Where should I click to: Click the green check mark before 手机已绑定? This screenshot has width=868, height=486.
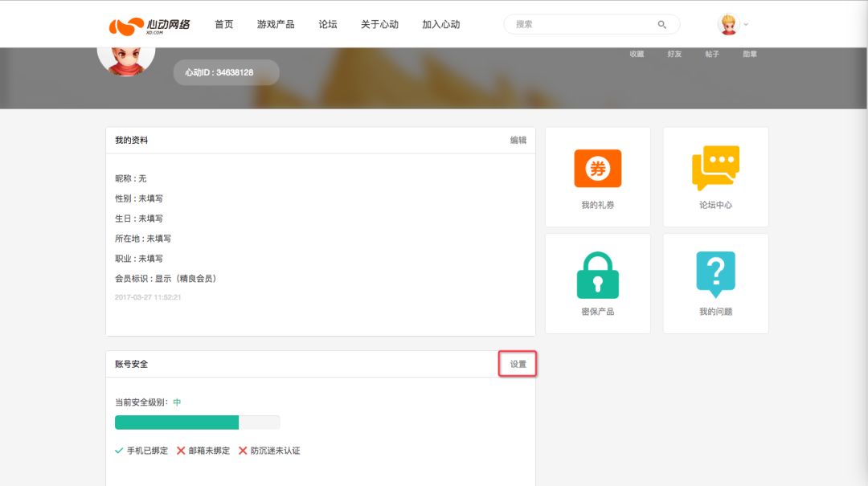(x=119, y=451)
